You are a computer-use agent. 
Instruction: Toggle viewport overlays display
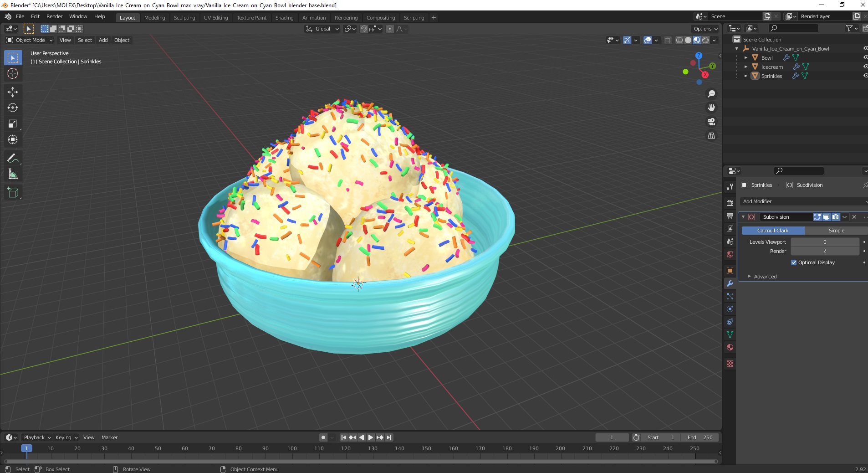648,40
